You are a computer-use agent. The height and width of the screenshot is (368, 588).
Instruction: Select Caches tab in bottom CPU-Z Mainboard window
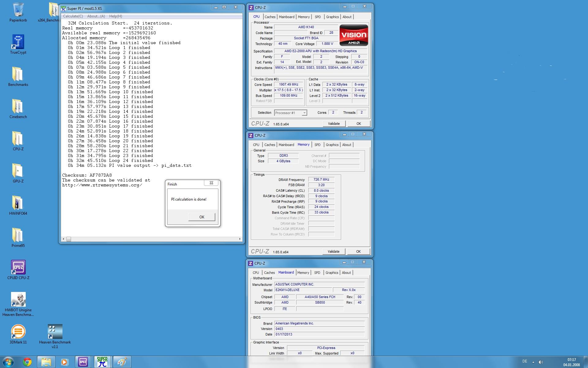click(x=269, y=273)
